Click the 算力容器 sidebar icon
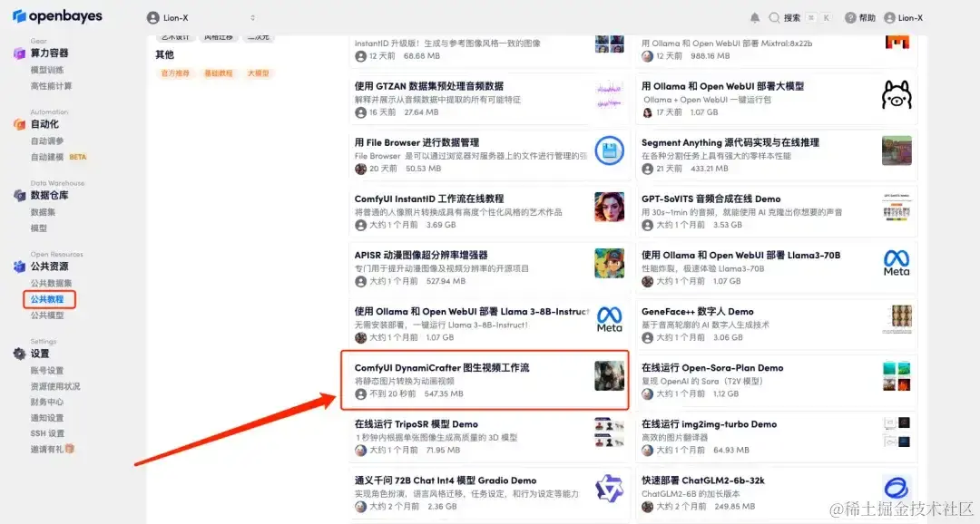Image resolution: width=980 pixels, height=524 pixels. click(x=19, y=53)
